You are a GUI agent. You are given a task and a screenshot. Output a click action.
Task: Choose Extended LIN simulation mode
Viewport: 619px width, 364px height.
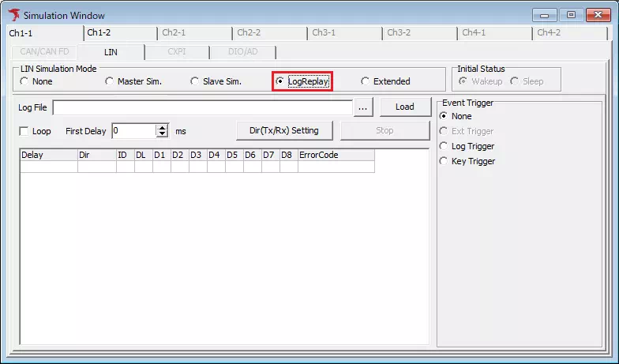pyautogui.click(x=366, y=81)
